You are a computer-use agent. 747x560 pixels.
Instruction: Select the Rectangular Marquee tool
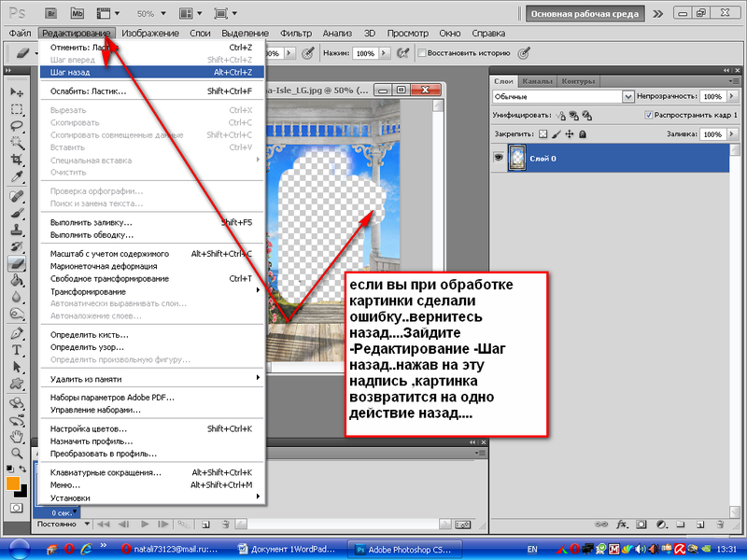(17, 109)
